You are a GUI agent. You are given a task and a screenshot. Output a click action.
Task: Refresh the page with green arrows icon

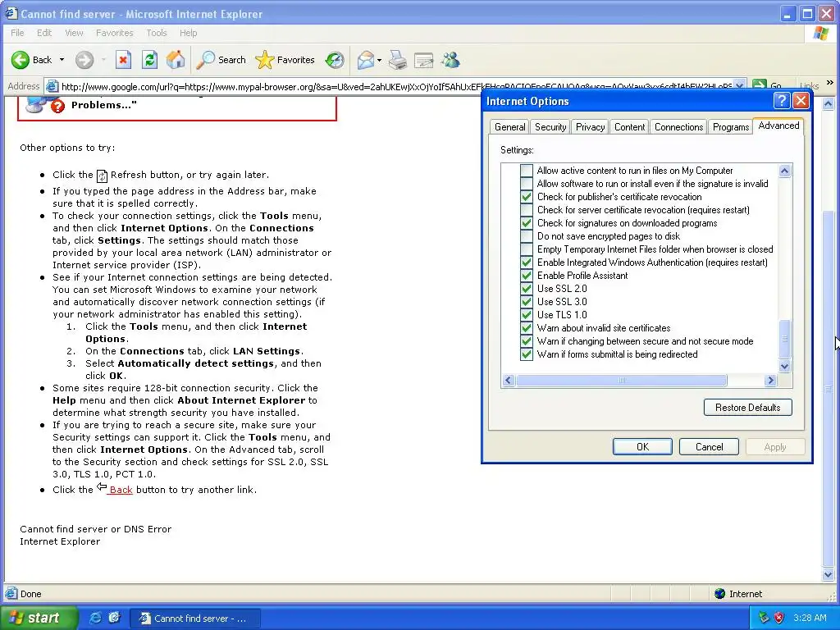(x=149, y=60)
